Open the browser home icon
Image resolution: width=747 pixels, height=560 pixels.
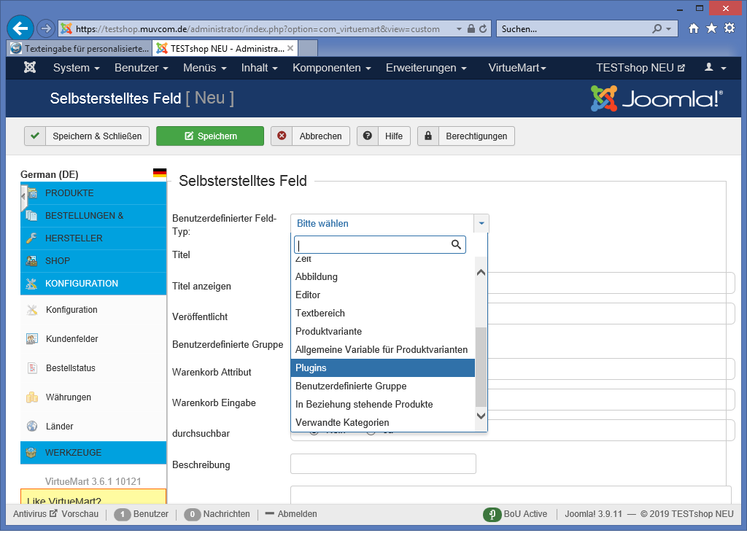694,28
